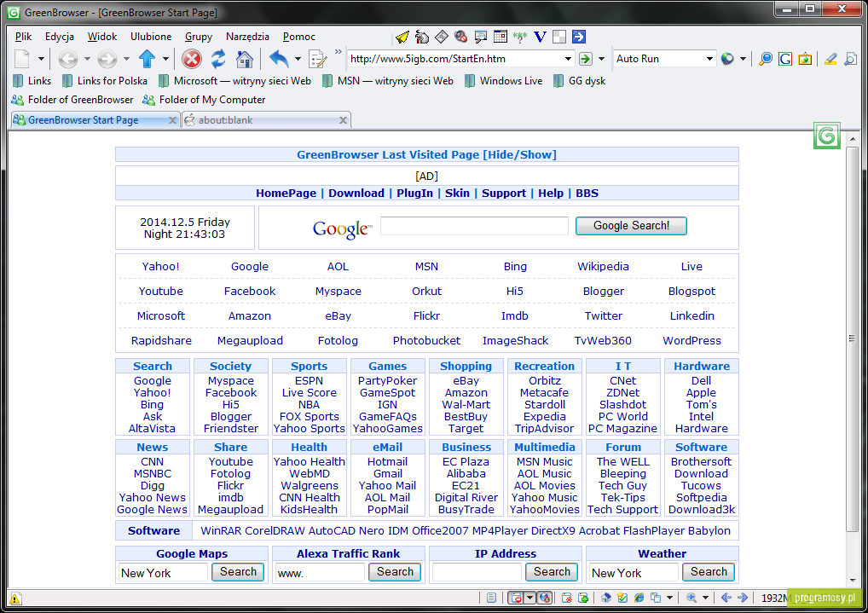Viewport: 868px width, 613px height.
Task: Click in the Google search text field
Action: pos(474,226)
